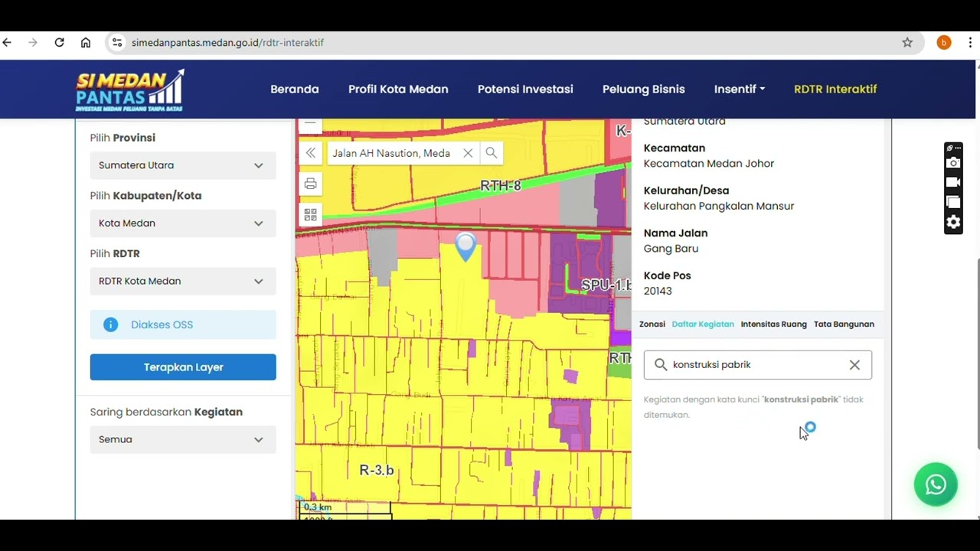
Task: Open the Kabupaten/Kota dropdown
Action: click(x=183, y=223)
